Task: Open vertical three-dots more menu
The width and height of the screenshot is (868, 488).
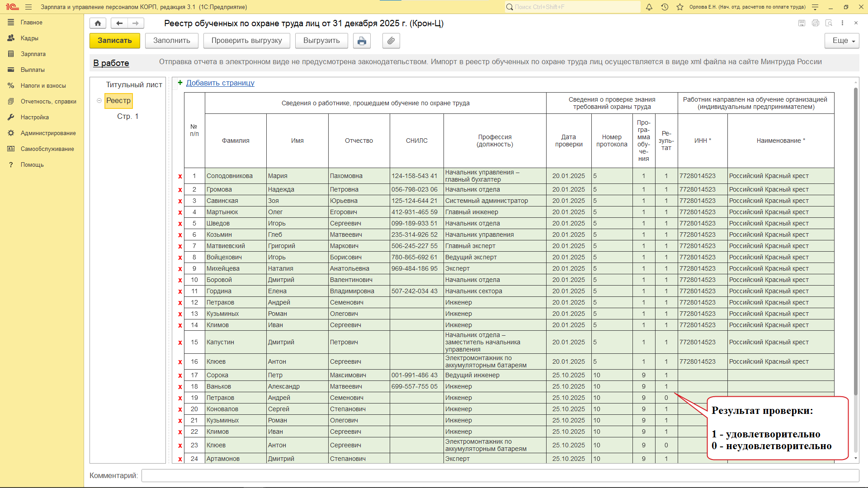Action: click(842, 23)
